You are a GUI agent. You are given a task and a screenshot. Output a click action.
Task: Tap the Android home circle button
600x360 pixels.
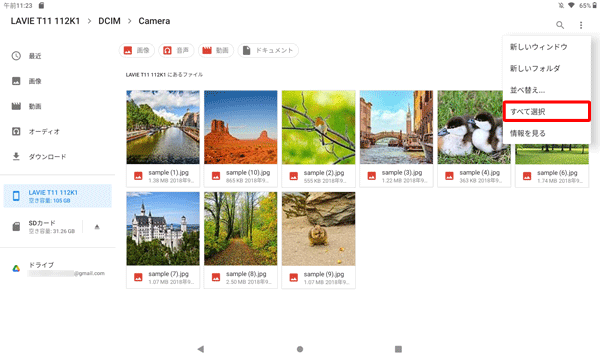click(x=300, y=349)
